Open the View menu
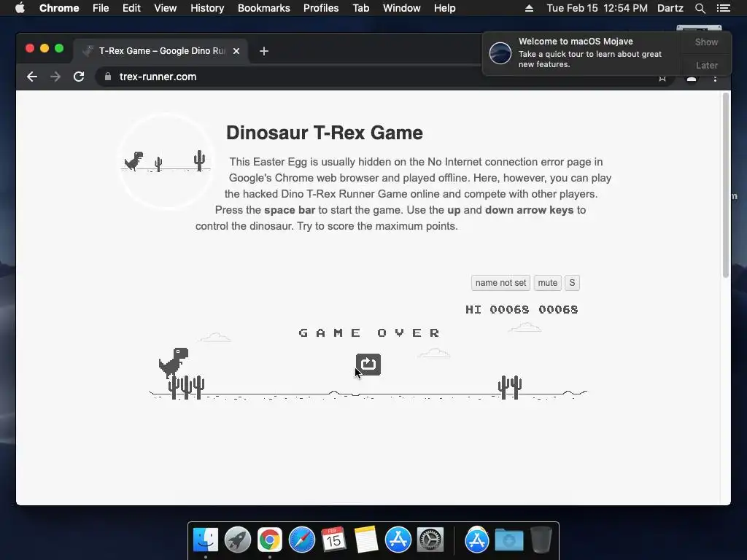The width and height of the screenshot is (747, 560). (x=166, y=8)
